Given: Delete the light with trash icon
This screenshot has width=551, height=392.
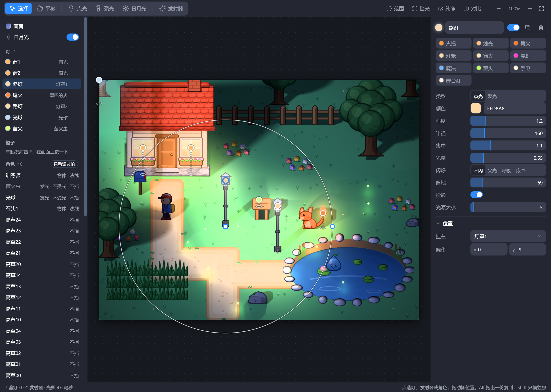Looking at the screenshot, I should tap(541, 28).
